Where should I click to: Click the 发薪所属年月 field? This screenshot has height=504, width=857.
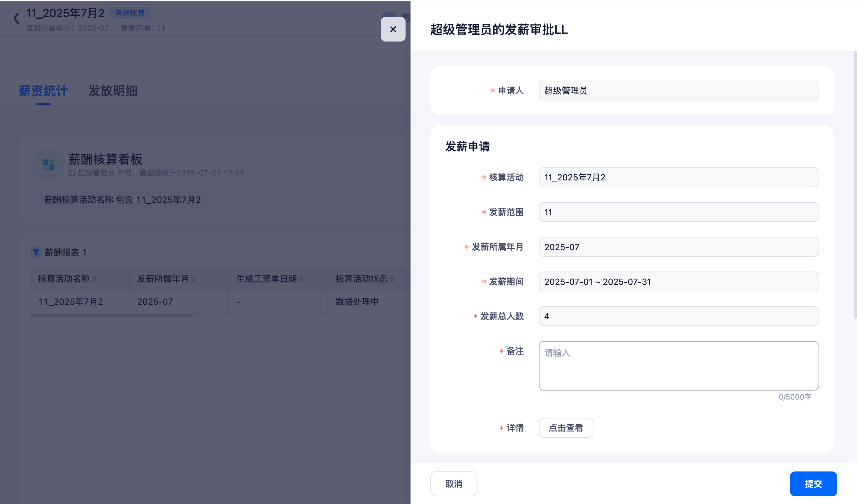[678, 247]
